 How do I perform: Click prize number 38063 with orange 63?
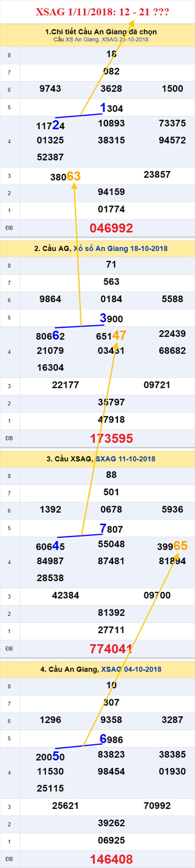[65, 176]
